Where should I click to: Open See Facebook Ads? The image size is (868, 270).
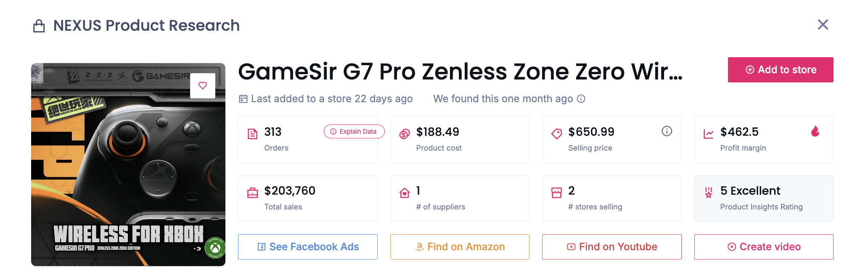click(308, 247)
